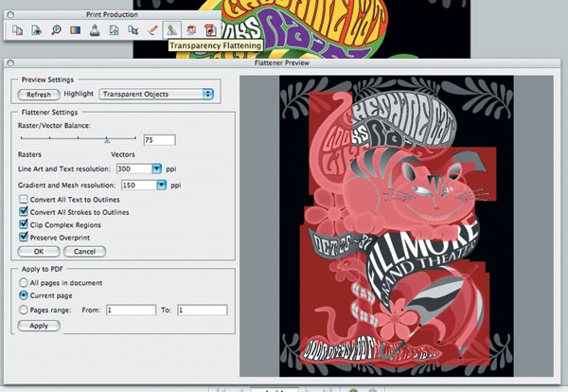Close the Flattener Preview window
This screenshot has height=392, width=568.
10,63
